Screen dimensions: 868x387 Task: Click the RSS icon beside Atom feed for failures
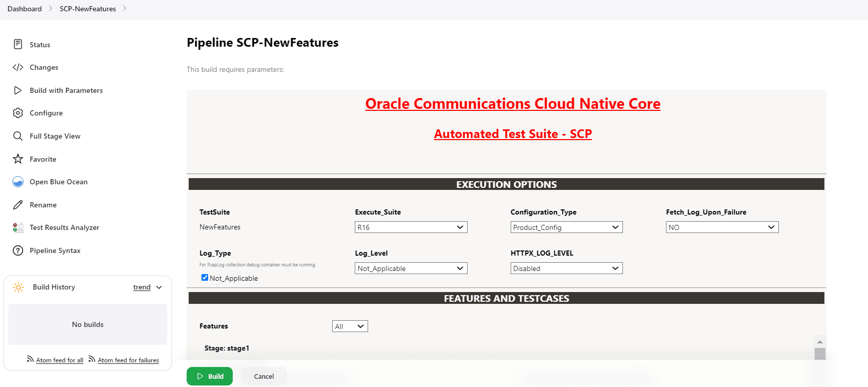point(92,359)
